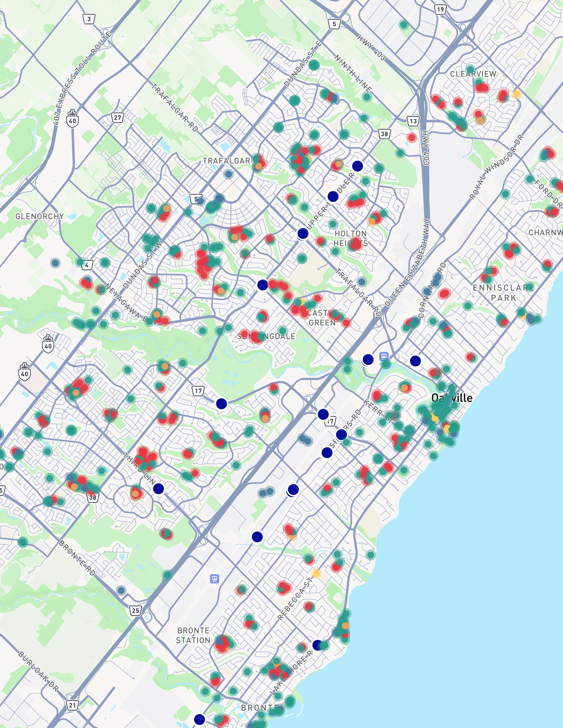
Task: Click the route 3 highway shield
Action: (x=89, y=19)
